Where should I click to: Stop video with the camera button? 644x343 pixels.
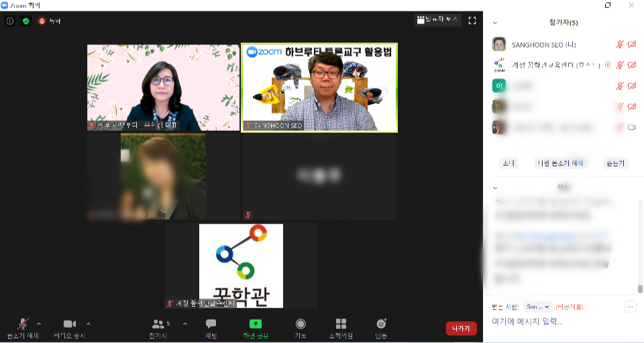70,328
